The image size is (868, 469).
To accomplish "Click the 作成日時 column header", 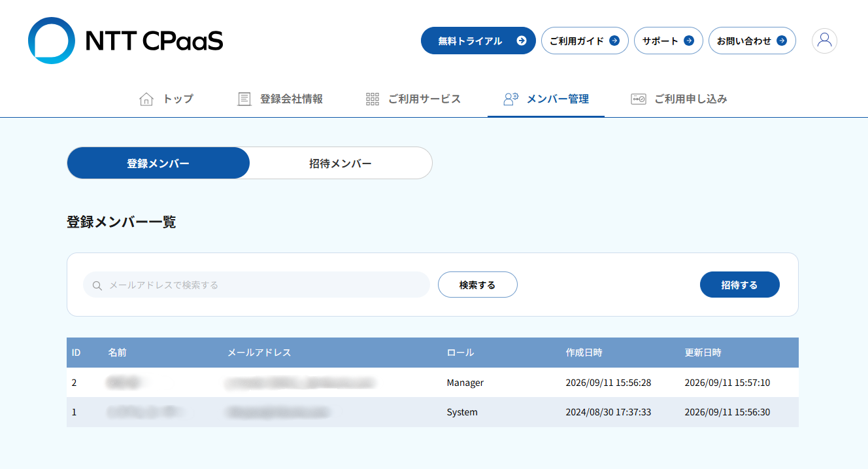I will click(584, 353).
